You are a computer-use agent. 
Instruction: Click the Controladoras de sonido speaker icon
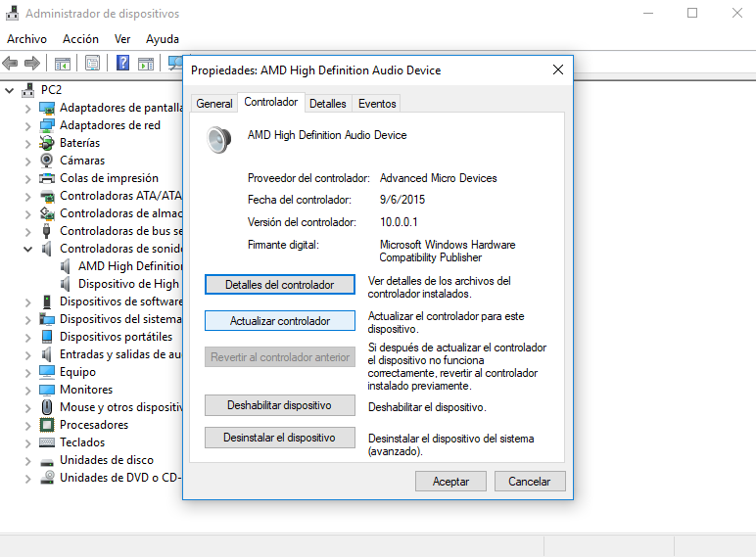pos(47,249)
